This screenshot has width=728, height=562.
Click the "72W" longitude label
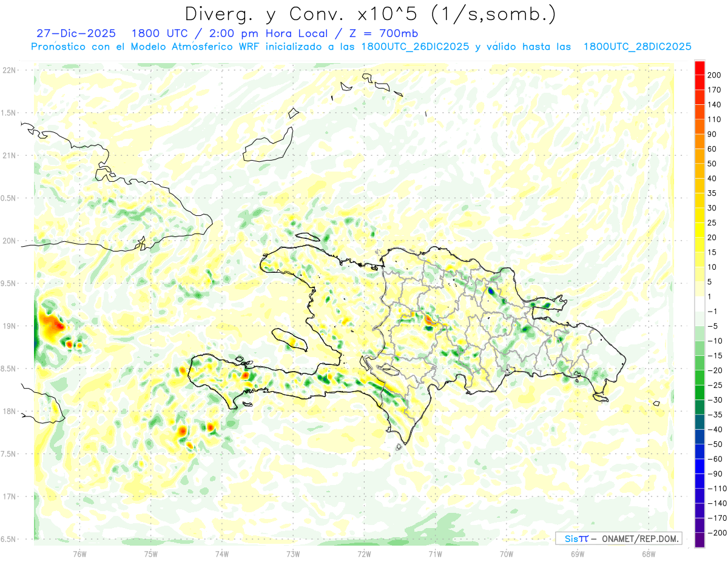pyautogui.click(x=364, y=554)
